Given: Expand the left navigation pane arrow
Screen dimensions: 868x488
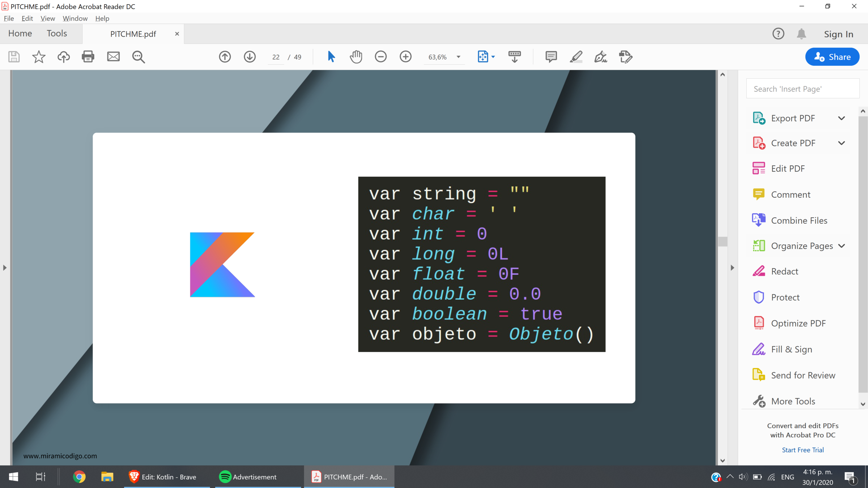Looking at the screenshot, I should coord(5,268).
